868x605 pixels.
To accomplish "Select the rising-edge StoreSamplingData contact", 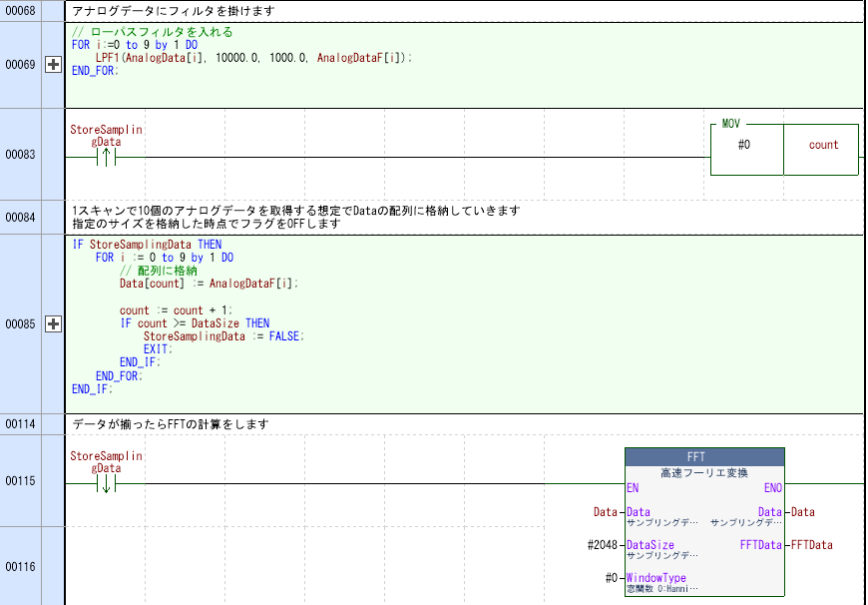I will [107, 158].
